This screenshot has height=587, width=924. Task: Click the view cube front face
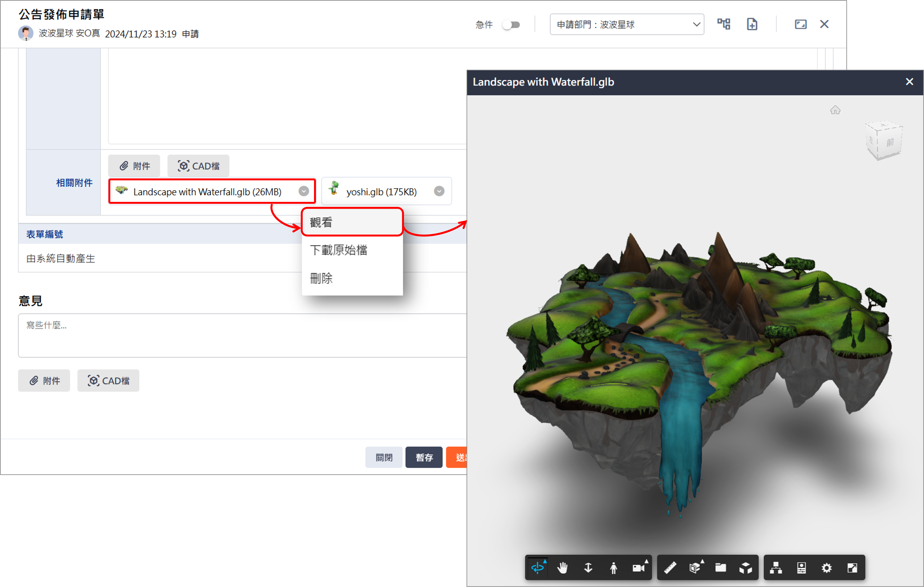tap(890, 142)
